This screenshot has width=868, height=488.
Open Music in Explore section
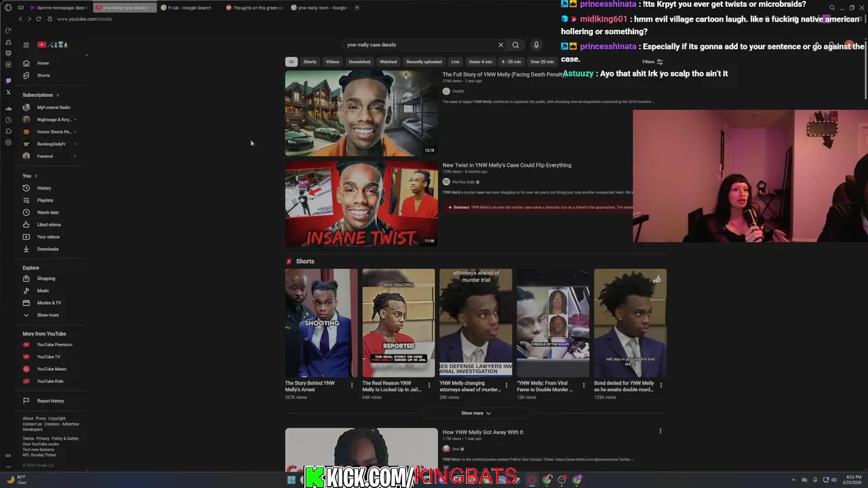[43, 291]
